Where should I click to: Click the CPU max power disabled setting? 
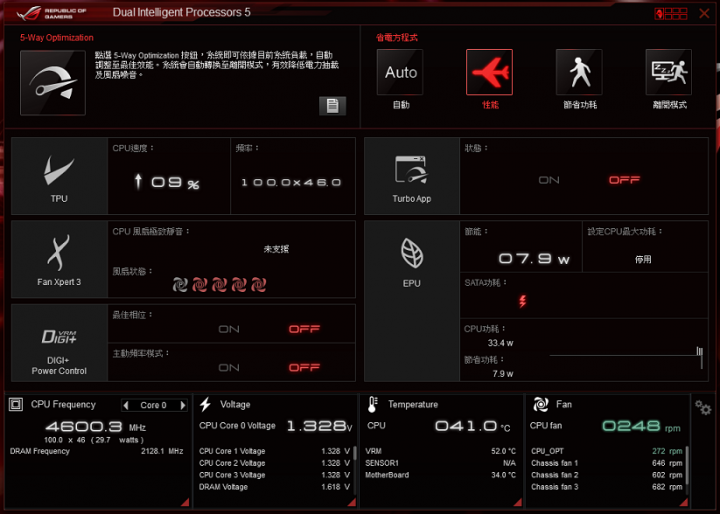coord(643,260)
